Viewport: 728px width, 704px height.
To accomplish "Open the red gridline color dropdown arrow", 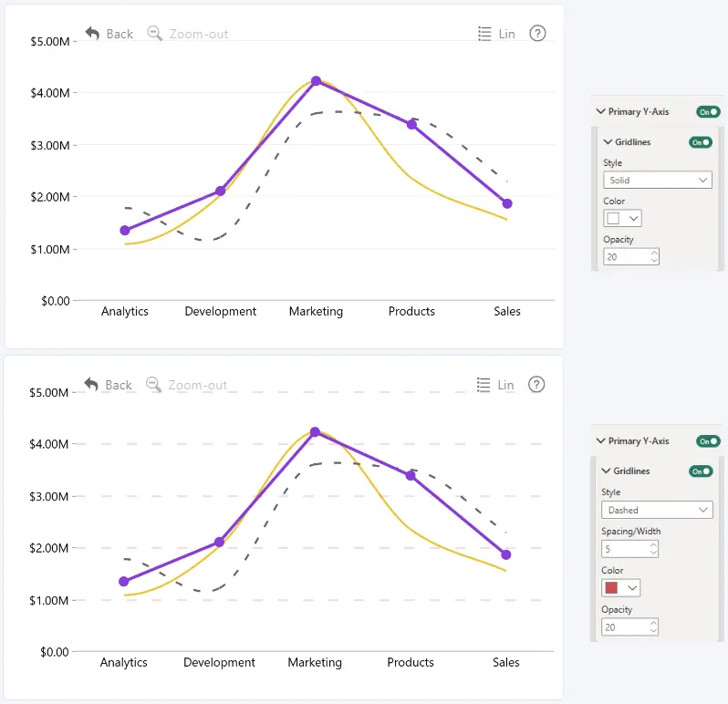I will point(632,588).
